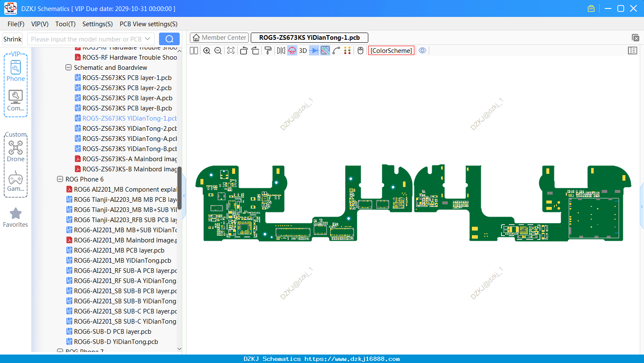Fit the board to the window
The image size is (644, 363).
point(231,51)
